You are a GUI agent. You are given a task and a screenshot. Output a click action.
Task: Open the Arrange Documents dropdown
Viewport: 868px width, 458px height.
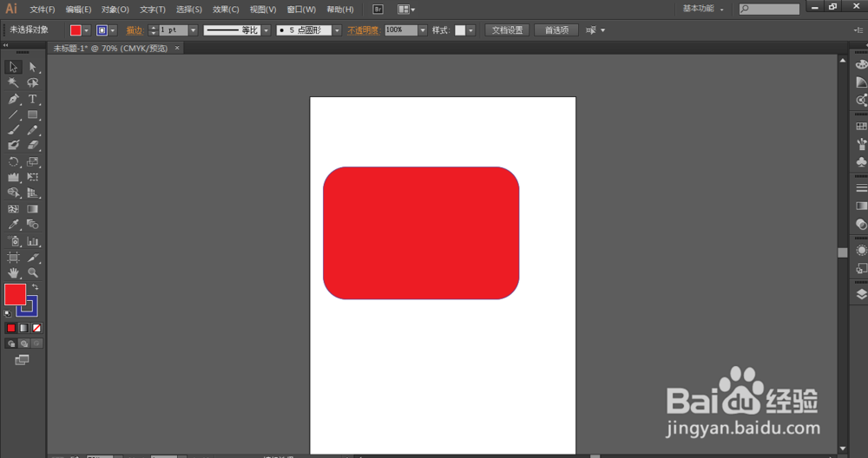click(x=407, y=10)
